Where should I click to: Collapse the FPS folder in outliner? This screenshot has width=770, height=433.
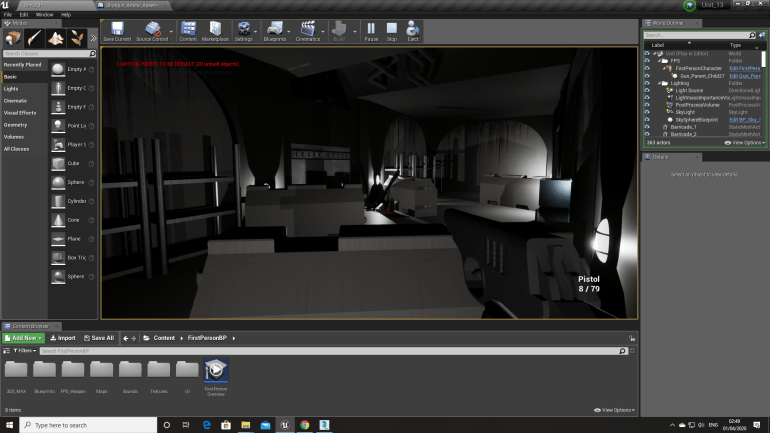click(x=660, y=61)
